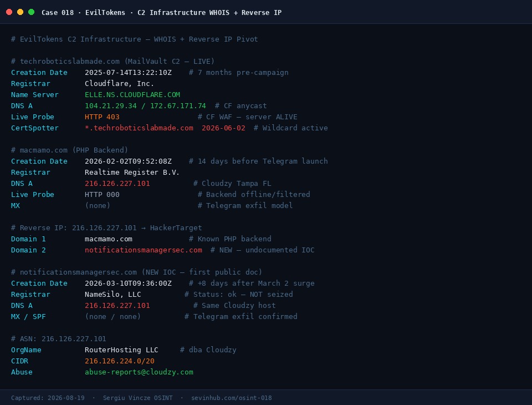
Task: Select the org name 'RouterHosting LLC'
Action: 121,350
